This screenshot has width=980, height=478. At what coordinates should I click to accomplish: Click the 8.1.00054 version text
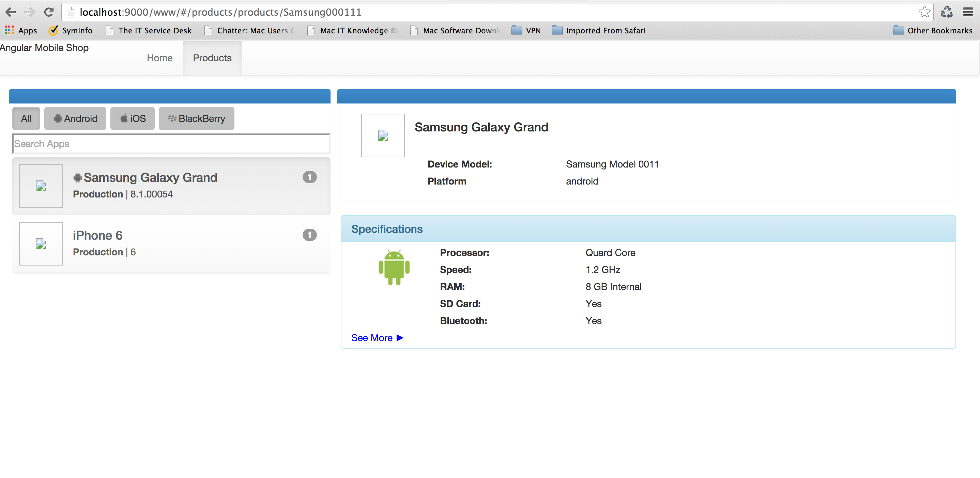tap(151, 194)
